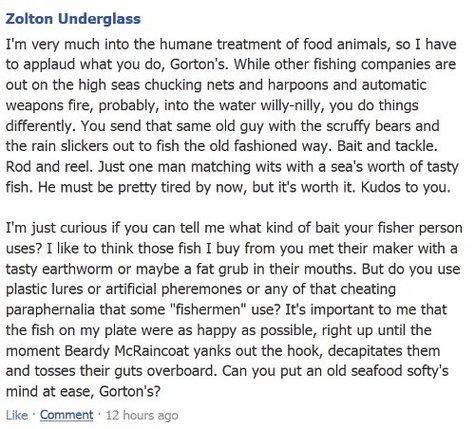Open the Comment link under the post
475x429 pixels.
(x=67, y=415)
